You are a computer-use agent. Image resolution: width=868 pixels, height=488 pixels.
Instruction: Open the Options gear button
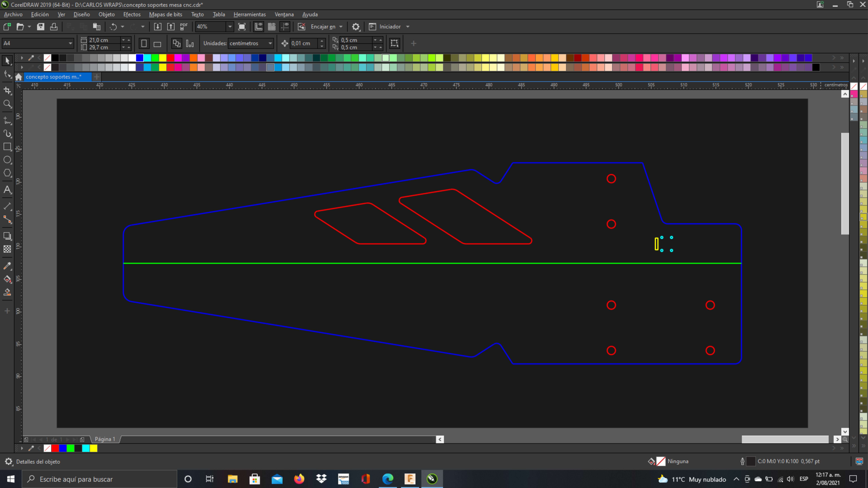tap(356, 27)
